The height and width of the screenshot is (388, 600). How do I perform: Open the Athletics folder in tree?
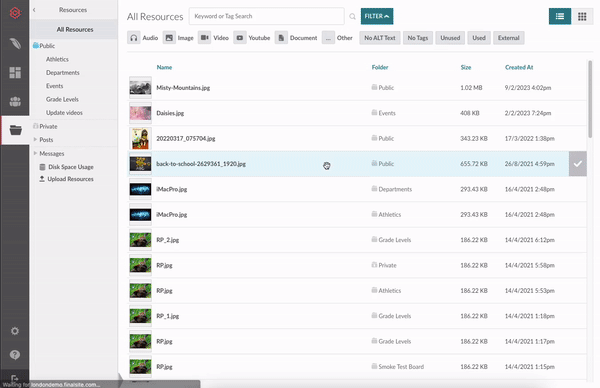click(x=57, y=59)
